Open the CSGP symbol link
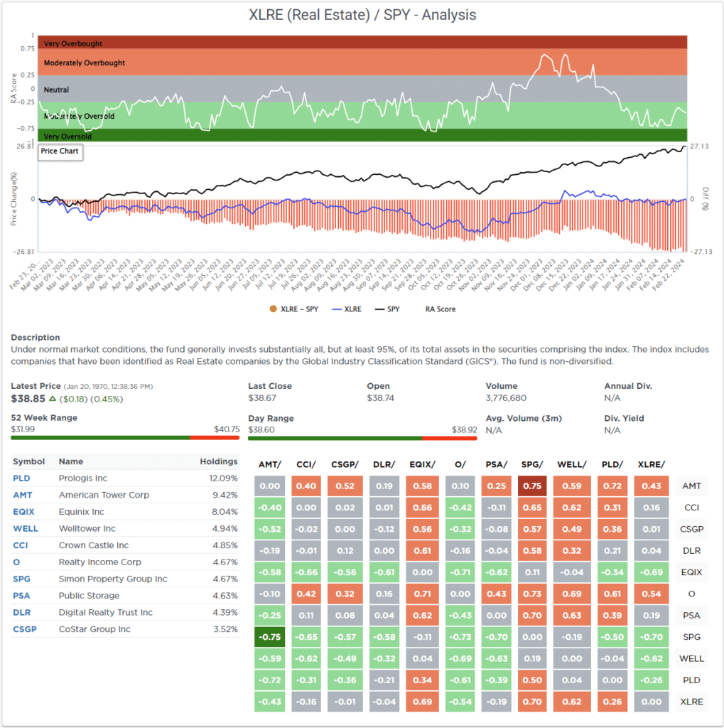 pos(25,629)
